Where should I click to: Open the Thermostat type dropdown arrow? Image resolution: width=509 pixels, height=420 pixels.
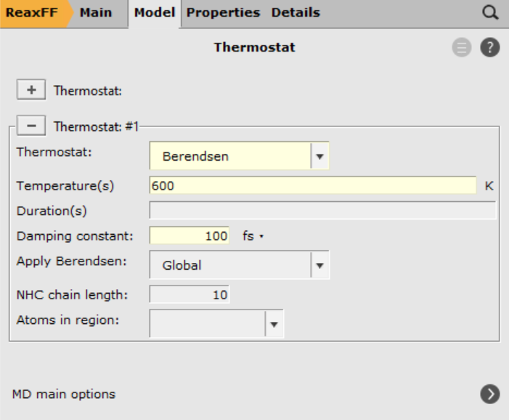click(x=320, y=156)
